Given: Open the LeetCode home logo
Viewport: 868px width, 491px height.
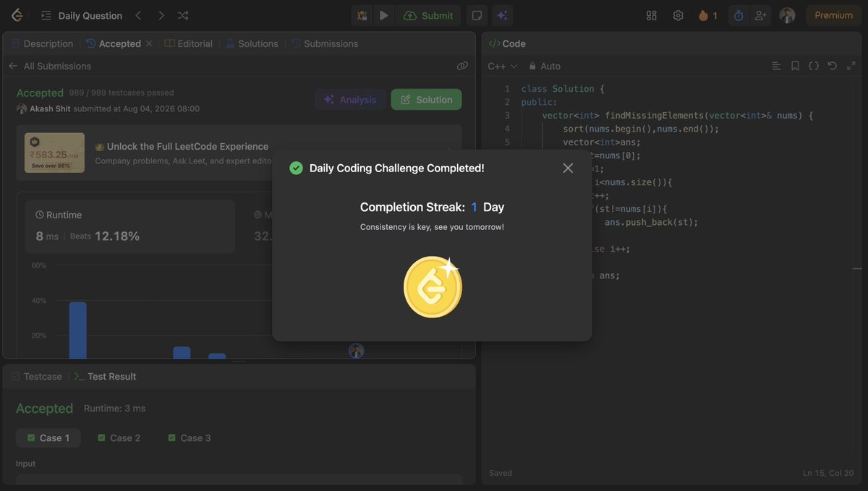Looking at the screenshot, I should 17,15.
